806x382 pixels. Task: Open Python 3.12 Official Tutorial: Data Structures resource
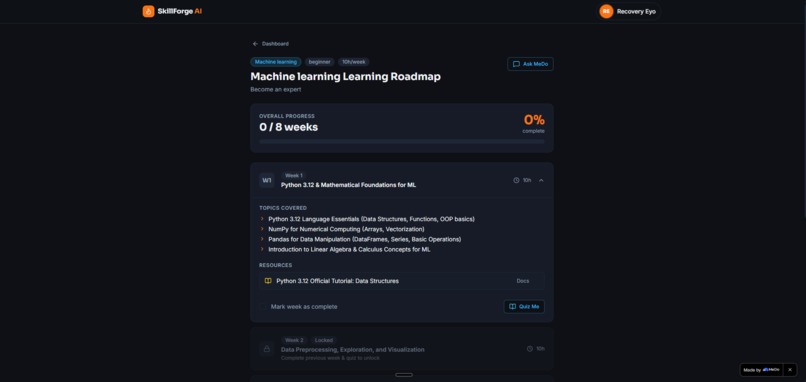(401, 281)
